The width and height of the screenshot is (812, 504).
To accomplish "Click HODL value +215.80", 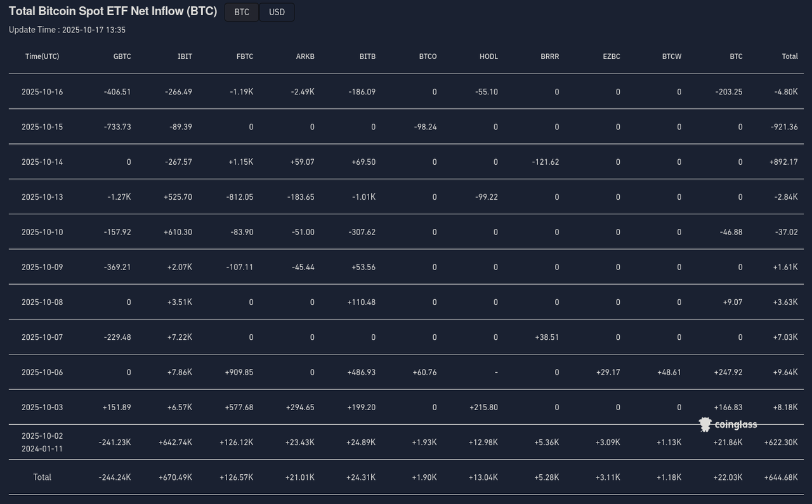I will tap(483, 408).
